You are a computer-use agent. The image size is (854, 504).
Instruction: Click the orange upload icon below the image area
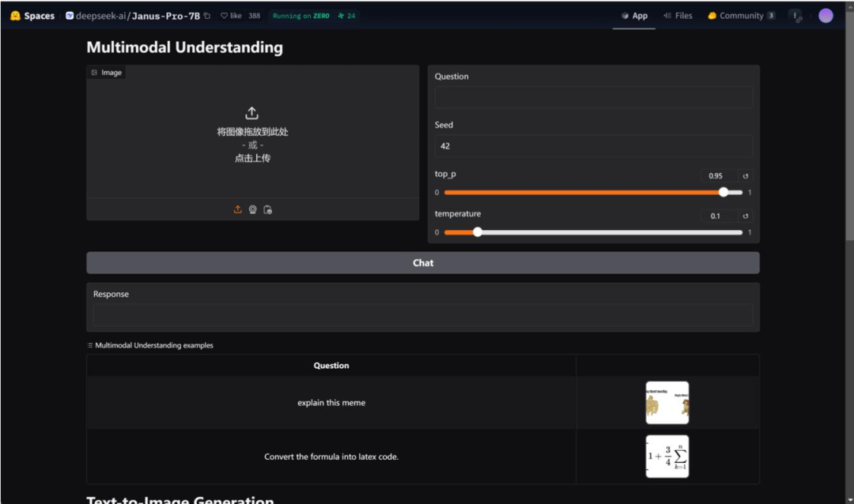238,209
